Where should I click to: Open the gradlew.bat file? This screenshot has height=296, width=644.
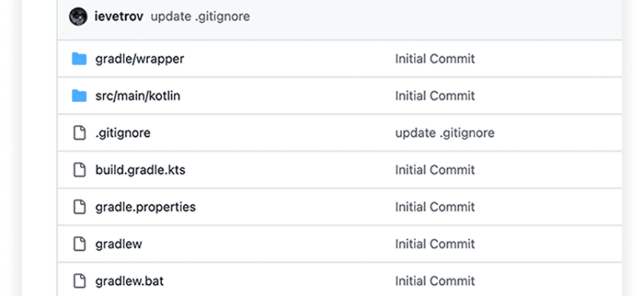click(x=130, y=281)
